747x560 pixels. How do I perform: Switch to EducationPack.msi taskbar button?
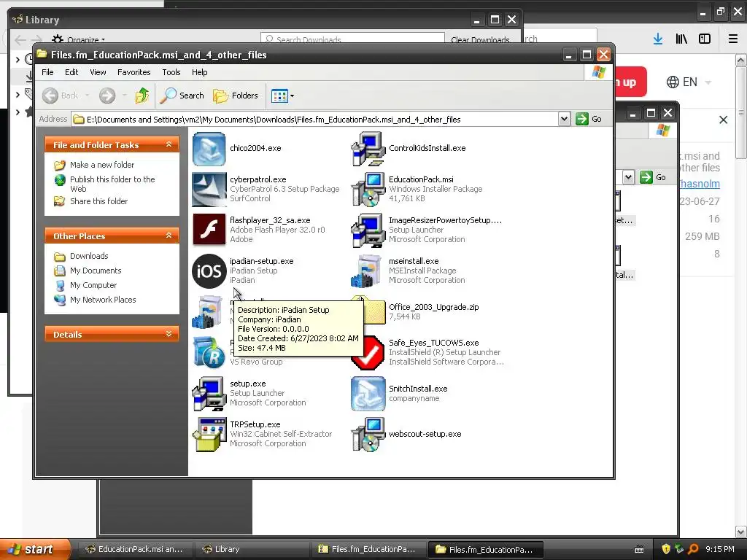tap(135, 550)
